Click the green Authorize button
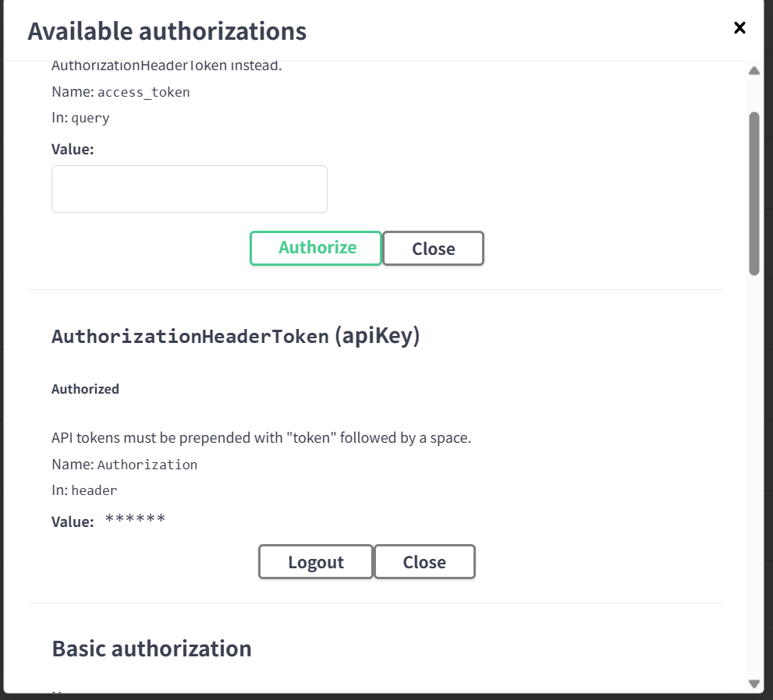This screenshot has height=700, width=773. [x=316, y=248]
